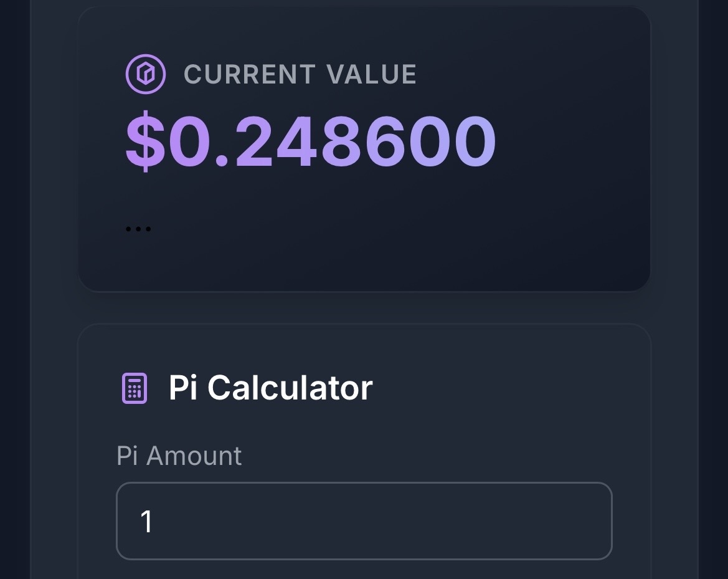728x579 pixels.
Task: Select the $0.248600 price value
Action: tap(311, 142)
